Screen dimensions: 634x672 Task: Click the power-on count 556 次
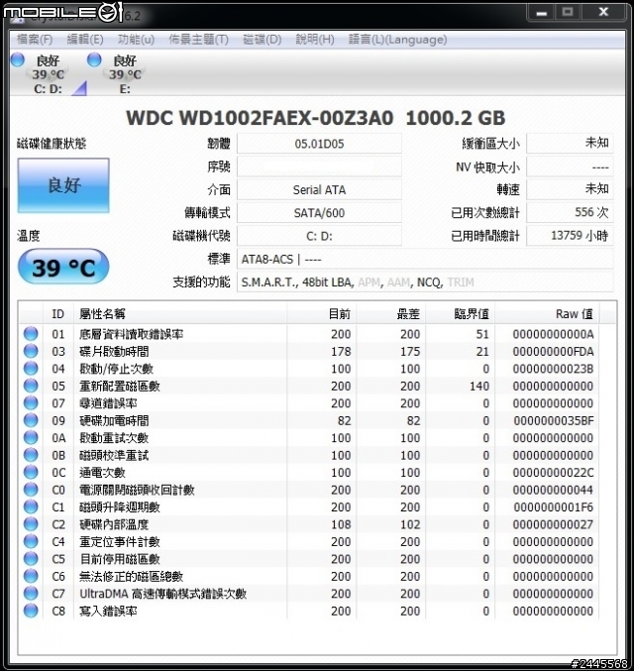570,212
